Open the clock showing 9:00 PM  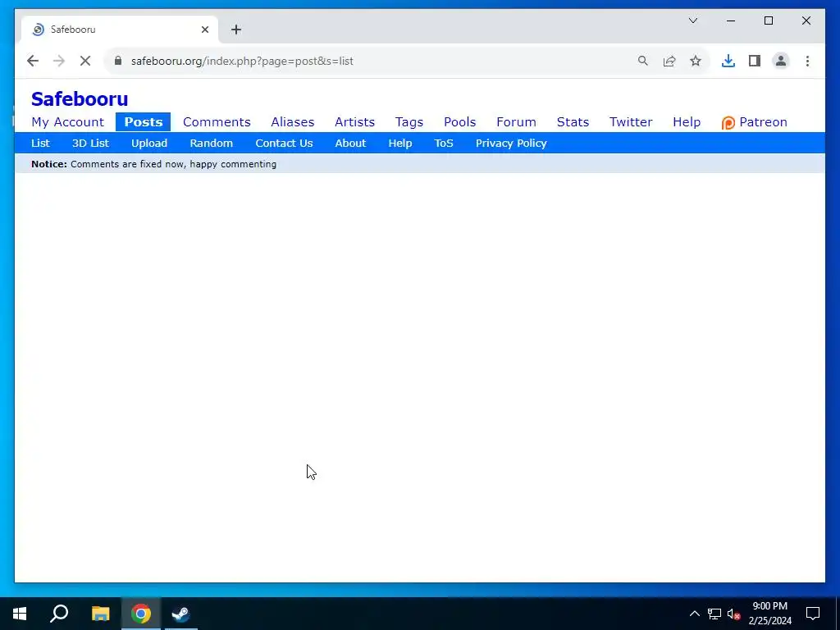[x=769, y=614]
